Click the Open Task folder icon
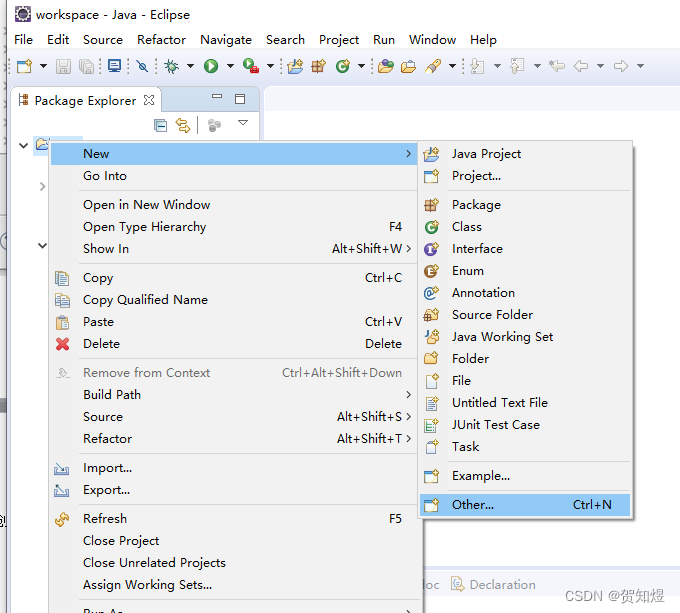 coord(409,66)
